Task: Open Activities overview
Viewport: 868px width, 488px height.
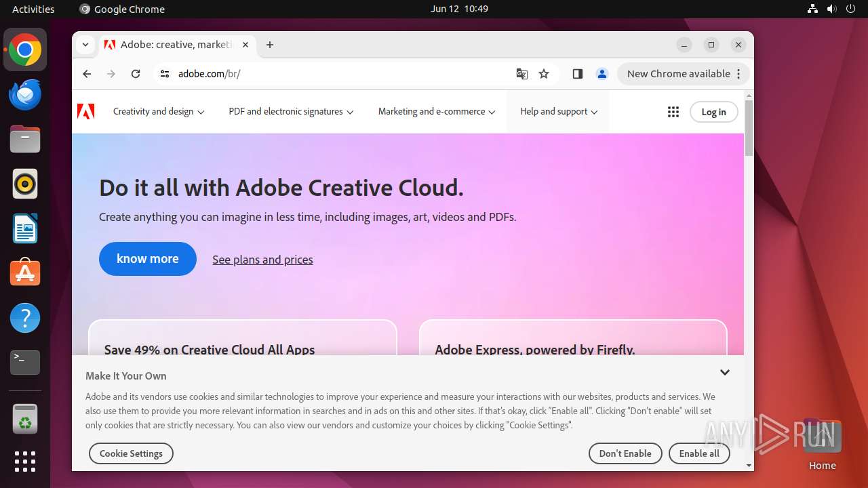Action: pos(33,9)
